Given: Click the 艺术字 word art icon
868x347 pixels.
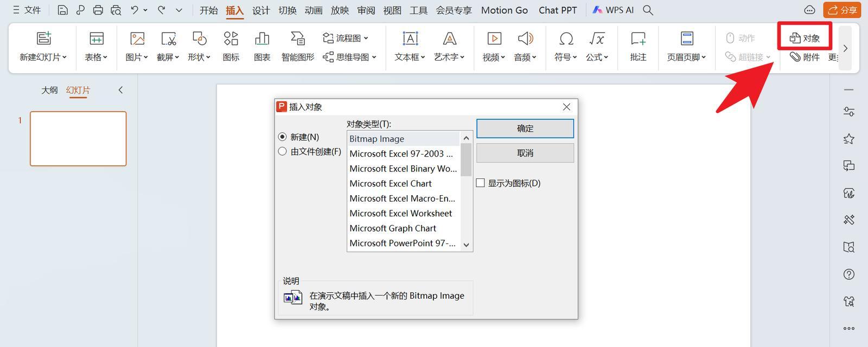Looking at the screenshot, I should 449,38.
